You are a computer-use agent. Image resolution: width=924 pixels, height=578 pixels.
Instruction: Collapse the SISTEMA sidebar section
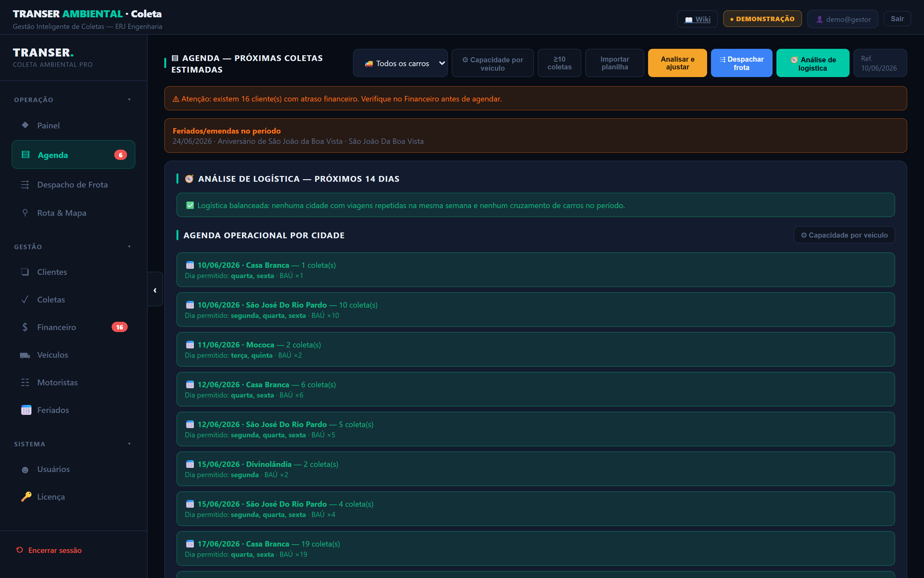click(129, 444)
